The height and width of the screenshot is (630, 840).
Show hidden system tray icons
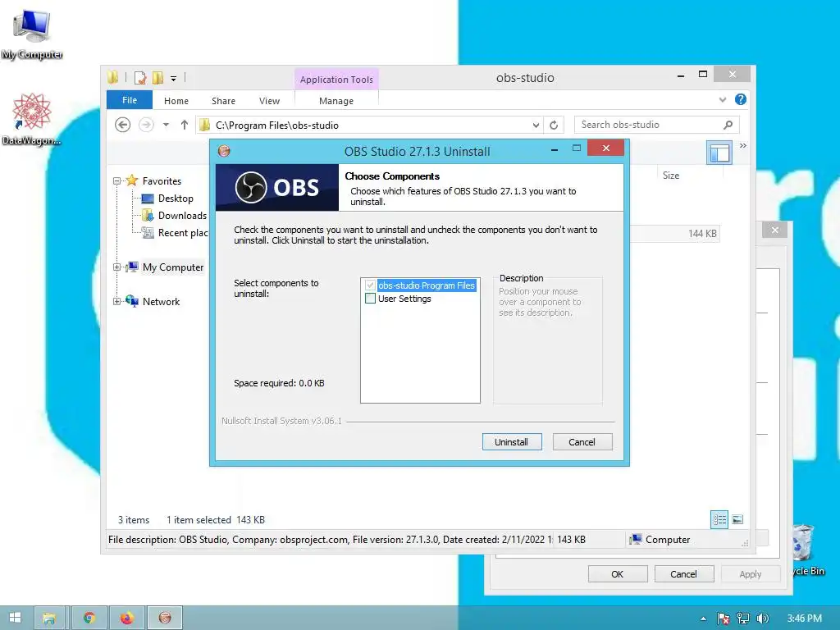pos(703,619)
